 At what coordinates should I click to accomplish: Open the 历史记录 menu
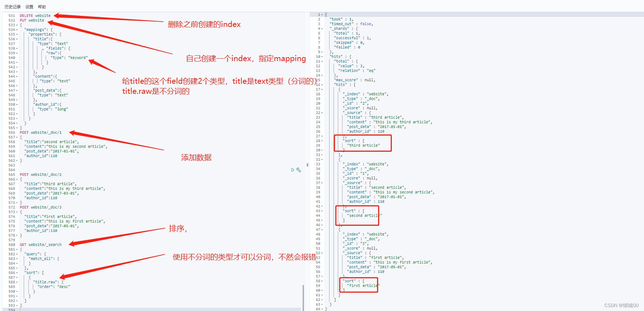tap(13, 7)
